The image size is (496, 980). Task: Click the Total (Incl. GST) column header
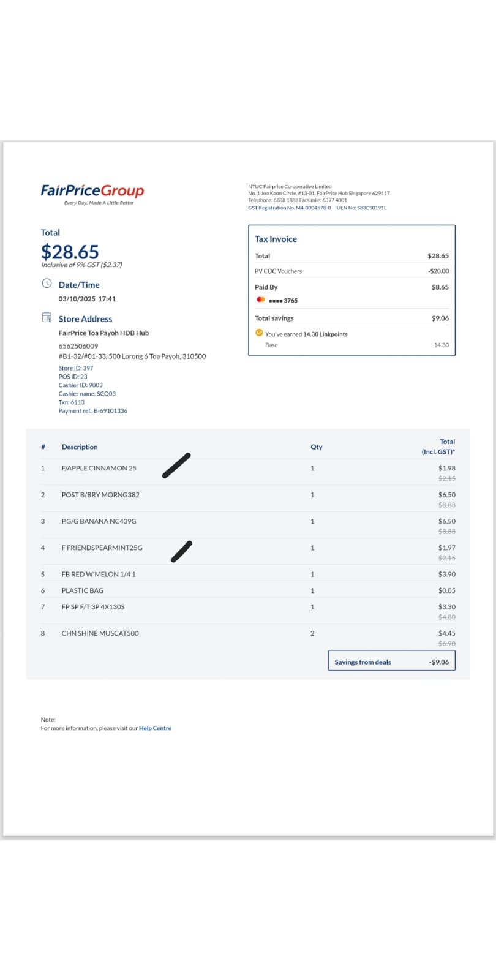click(x=438, y=447)
